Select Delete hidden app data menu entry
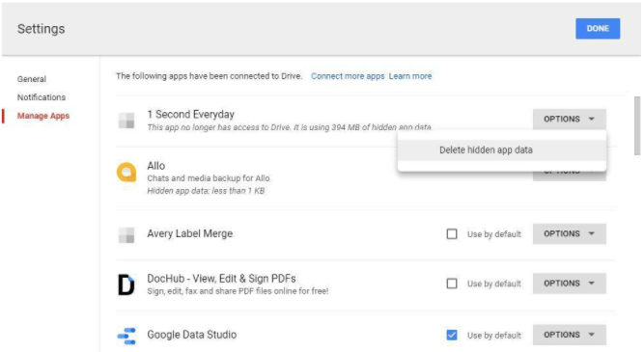 click(502, 150)
